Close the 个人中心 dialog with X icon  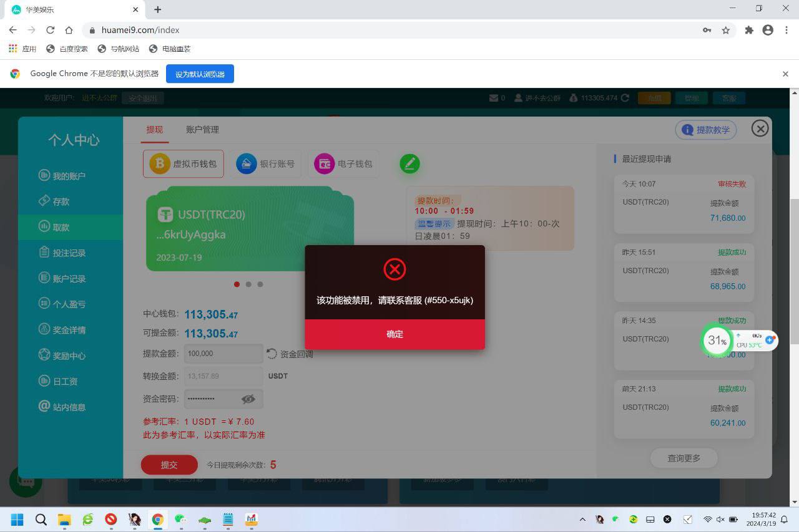[x=760, y=128]
